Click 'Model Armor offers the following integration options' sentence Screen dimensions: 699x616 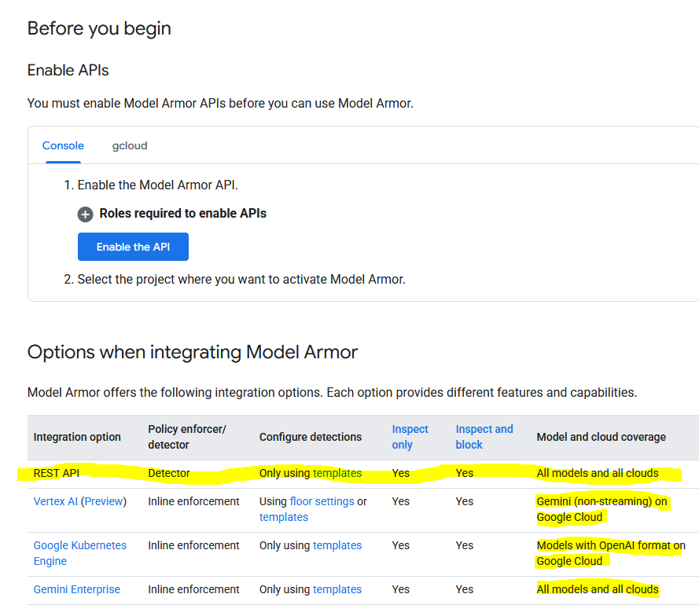pos(332,392)
